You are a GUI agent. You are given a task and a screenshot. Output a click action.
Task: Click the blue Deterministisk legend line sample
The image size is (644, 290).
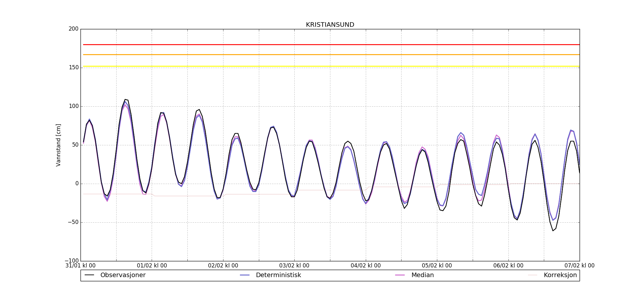pyautogui.click(x=245, y=275)
